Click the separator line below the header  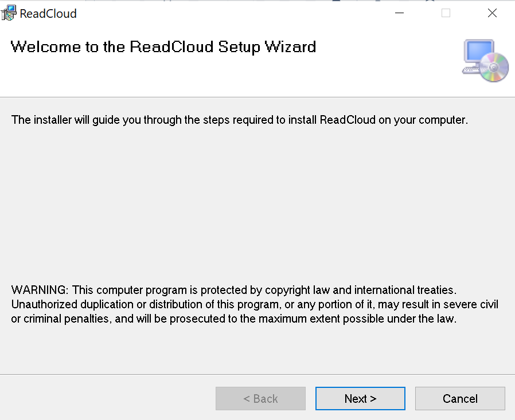(257, 96)
